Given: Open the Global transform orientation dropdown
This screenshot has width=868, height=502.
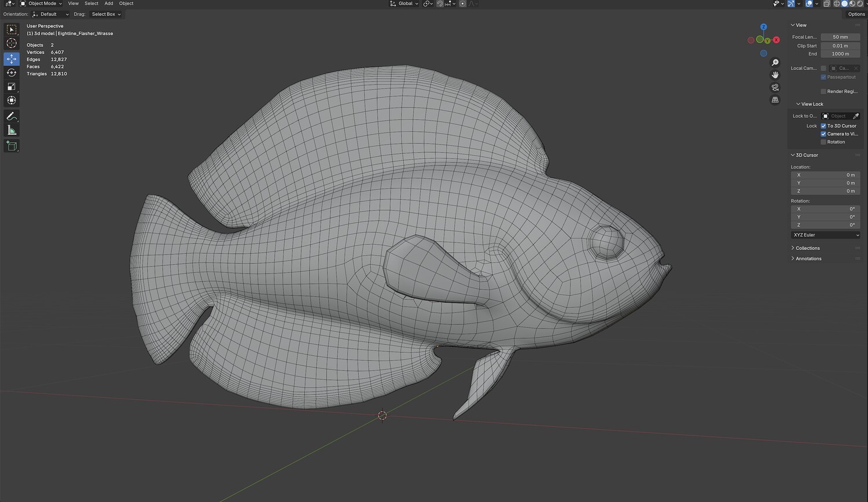Looking at the screenshot, I should tap(404, 3).
